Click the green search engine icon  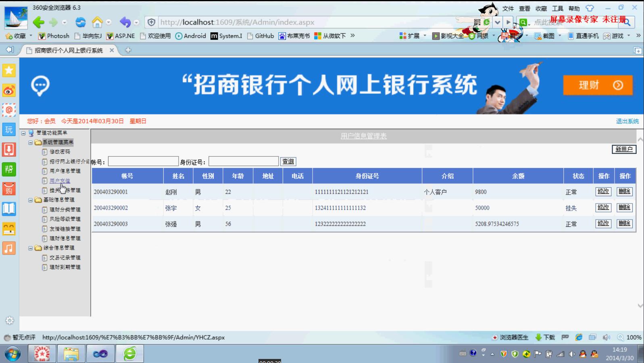[523, 22]
